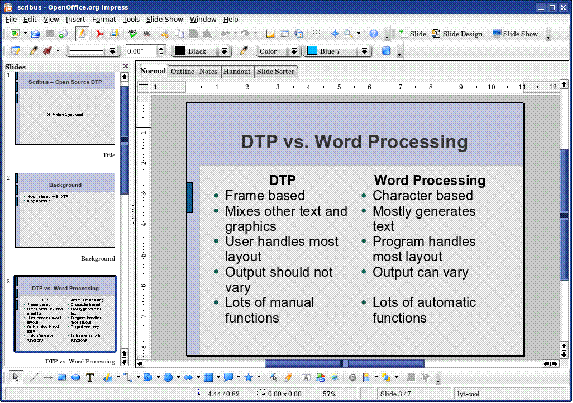The height and width of the screenshot is (403, 573).
Task: Switch to the Slide Sorter tab
Action: pyautogui.click(x=276, y=71)
